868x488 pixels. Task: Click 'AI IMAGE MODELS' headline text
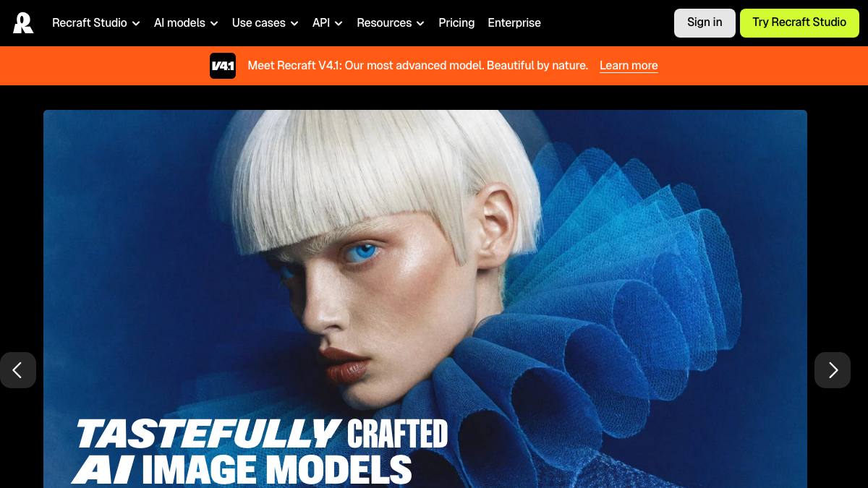click(242, 469)
